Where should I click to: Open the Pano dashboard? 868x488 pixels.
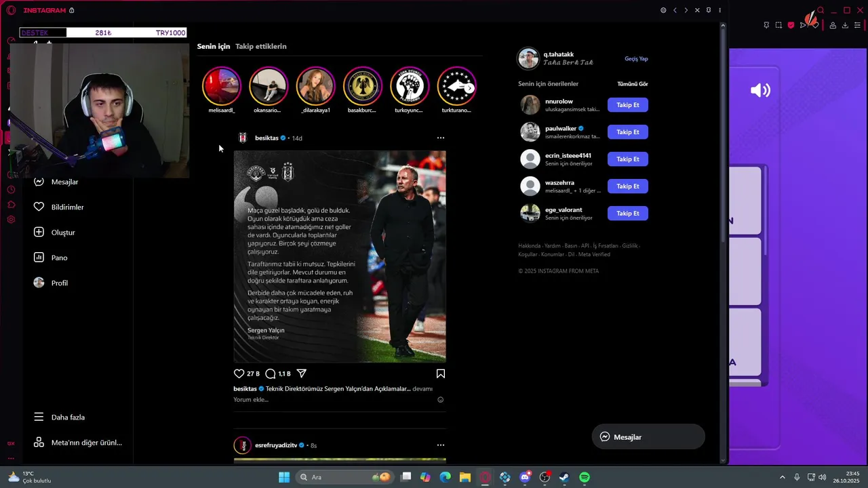click(x=51, y=258)
